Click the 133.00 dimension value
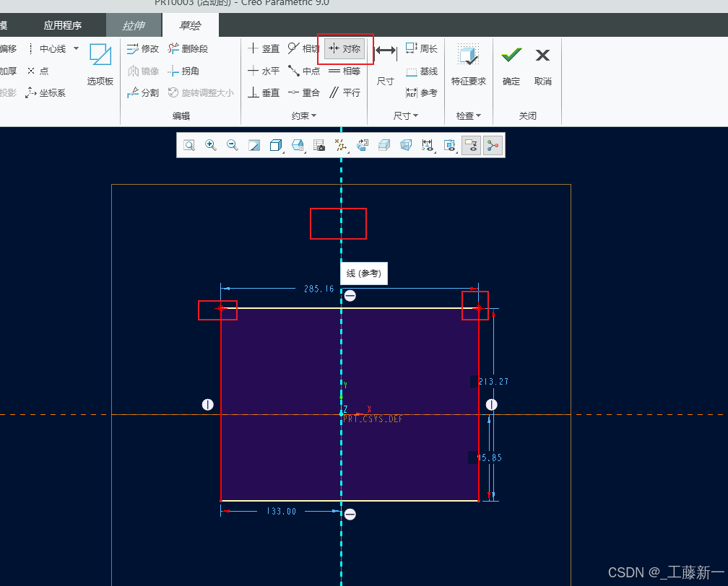This screenshot has height=586, width=728. click(282, 511)
